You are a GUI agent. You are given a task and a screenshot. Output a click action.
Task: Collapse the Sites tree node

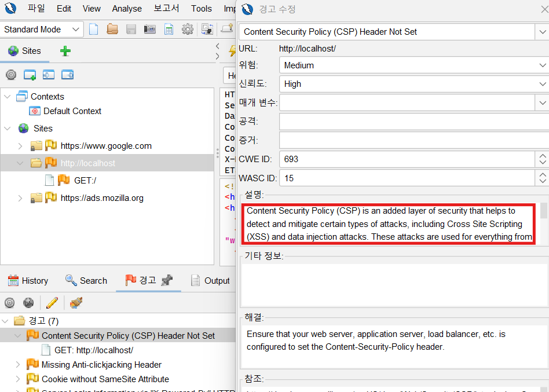[8, 129]
